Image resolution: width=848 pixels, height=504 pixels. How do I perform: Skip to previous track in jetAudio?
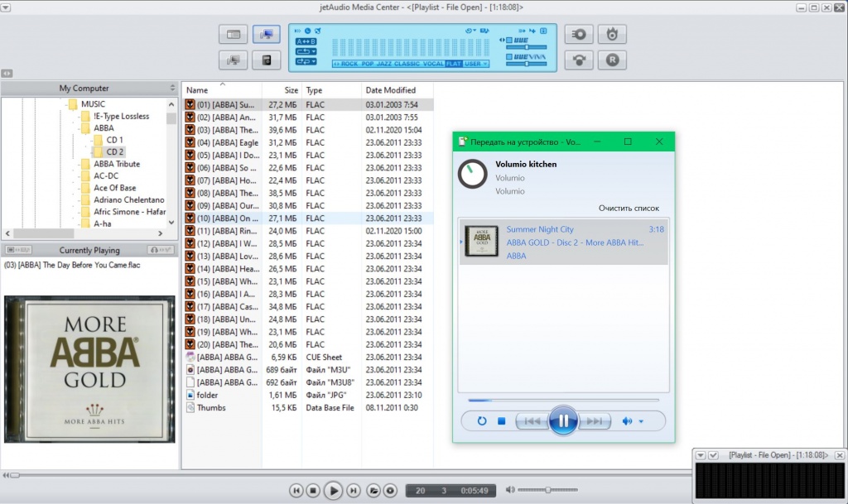[296, 491]
